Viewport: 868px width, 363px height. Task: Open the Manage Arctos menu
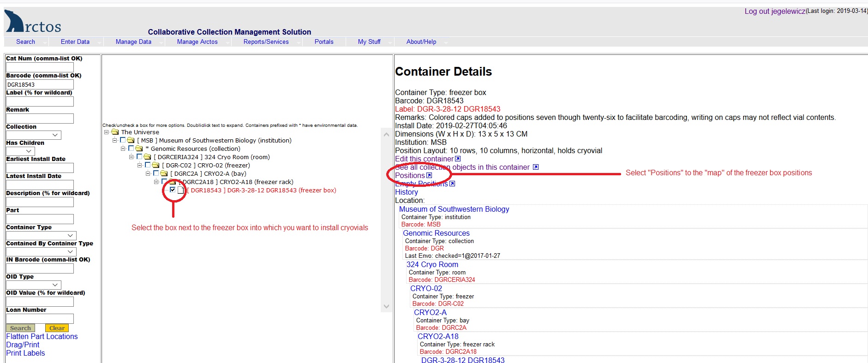point(198,42)
